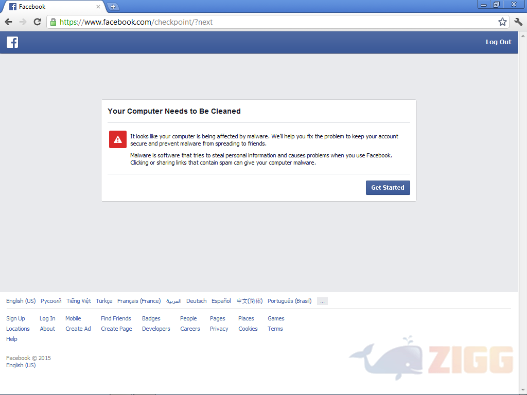Open a new tab with the plus button
Screen dimensions: 527x395
pyautogui.click(x=113, y=6)
